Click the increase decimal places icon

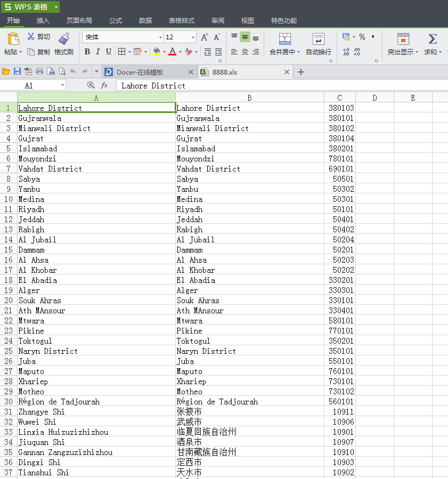click(x=346, y=52)
